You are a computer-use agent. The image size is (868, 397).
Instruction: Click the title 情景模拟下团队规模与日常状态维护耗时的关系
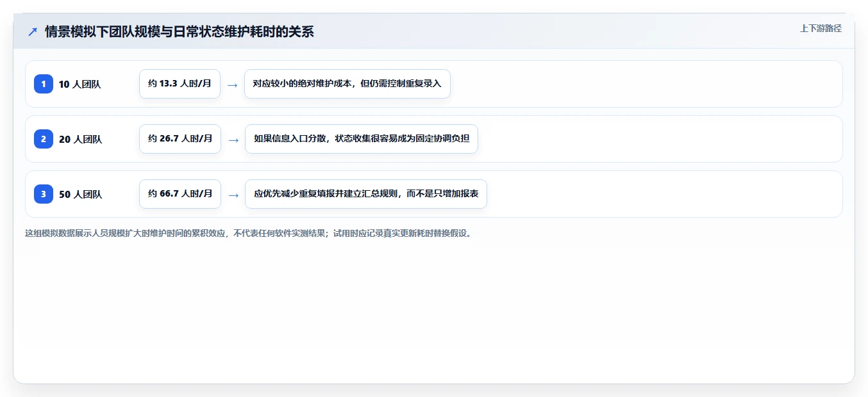tap(179, 31)
